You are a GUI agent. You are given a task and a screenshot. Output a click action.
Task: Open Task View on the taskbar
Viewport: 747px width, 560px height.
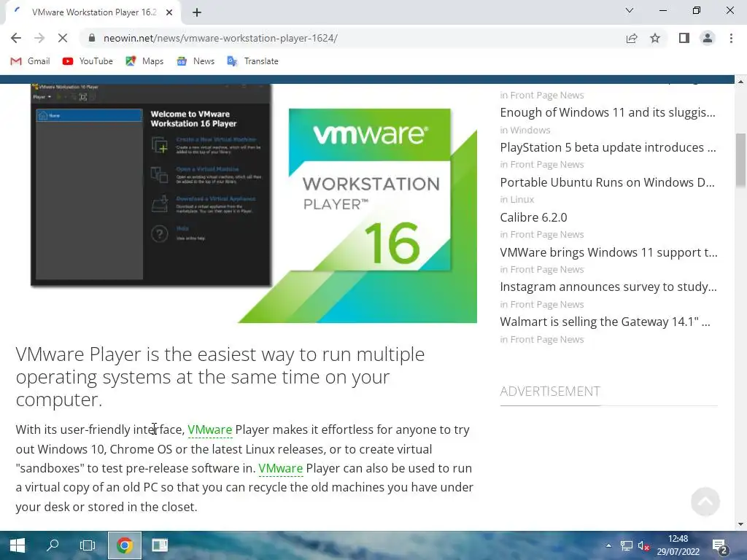click(88, 545)
